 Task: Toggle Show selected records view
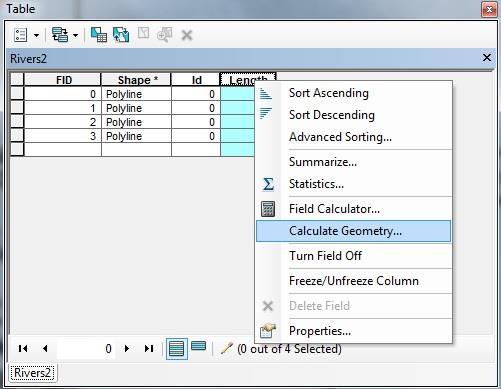[199, 346]
